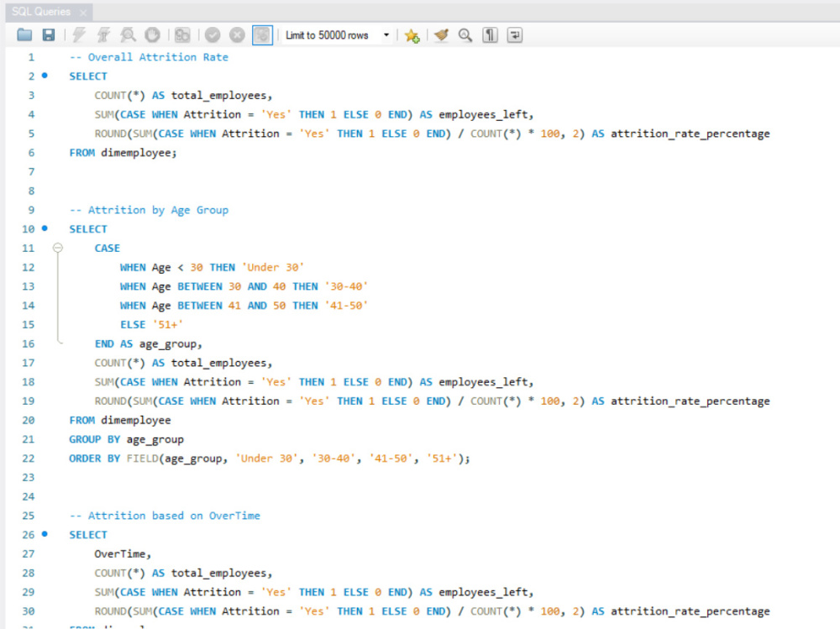Click 'attrition_rate_percentage' alias on line 5
The image size is (840, 629).
[x=690, y=134]
